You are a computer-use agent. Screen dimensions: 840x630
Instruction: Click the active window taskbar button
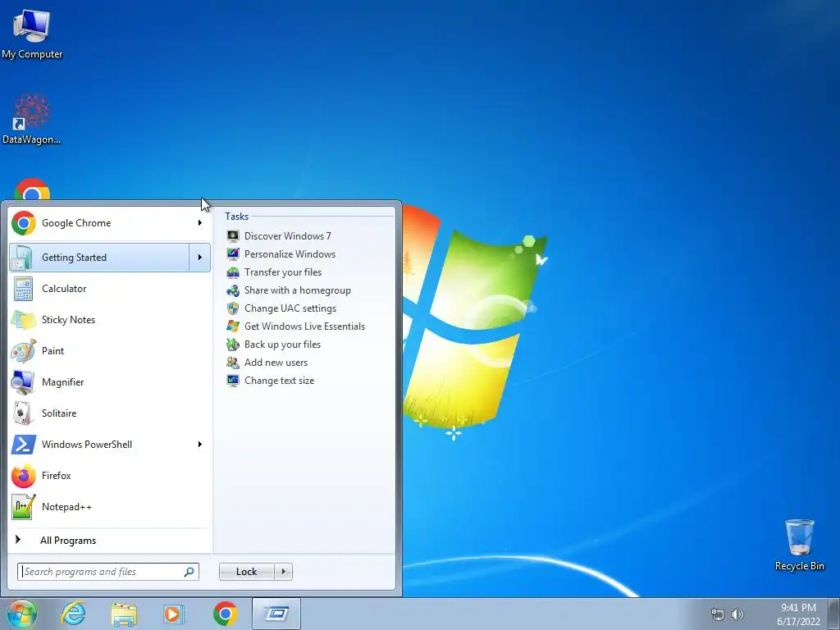pyautogui.click(x=276, y=614)
